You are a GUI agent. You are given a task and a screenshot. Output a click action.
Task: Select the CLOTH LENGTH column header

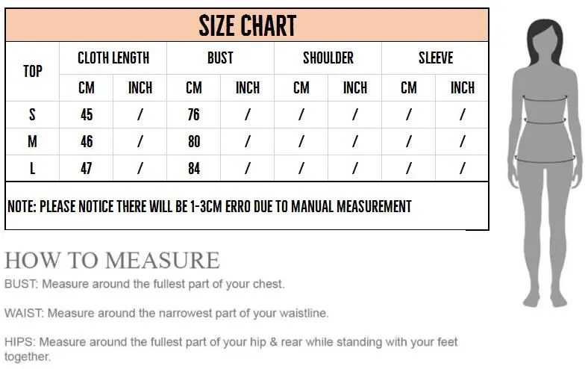(113, 58)
